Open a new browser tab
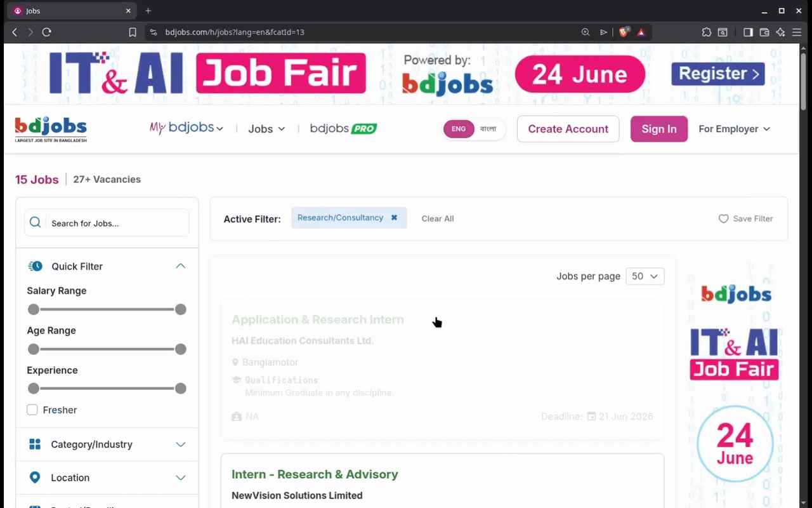This screenshot has width=812, height=508. (148, 11)
